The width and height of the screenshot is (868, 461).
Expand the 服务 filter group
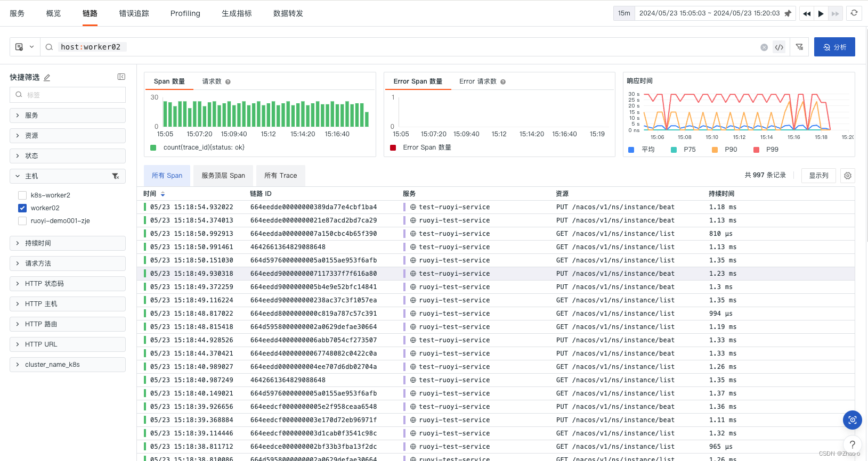[x=68, y=116]
